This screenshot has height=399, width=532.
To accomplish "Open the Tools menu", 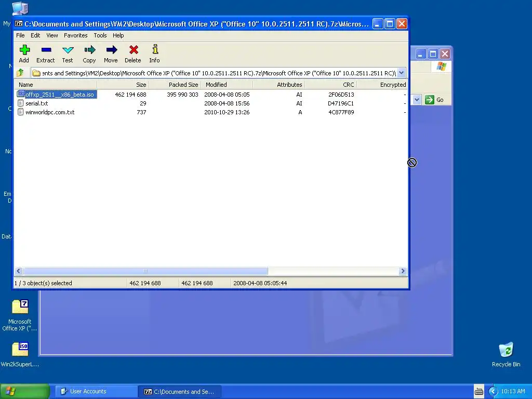I will pyautogui.click(x=100, y=35).
